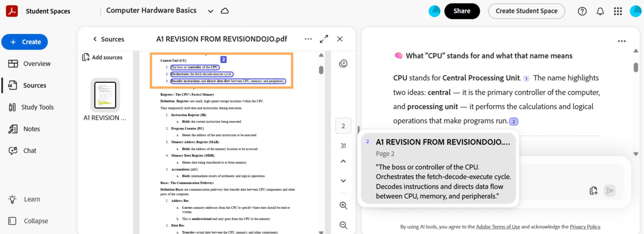This screenshot has height=234, width=644.
Task: Open the PDF comments panel icon
Action: pos(343,63)
